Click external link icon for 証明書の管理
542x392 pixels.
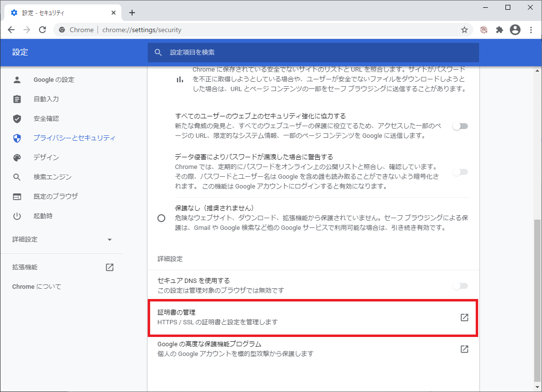pos(464,317)
